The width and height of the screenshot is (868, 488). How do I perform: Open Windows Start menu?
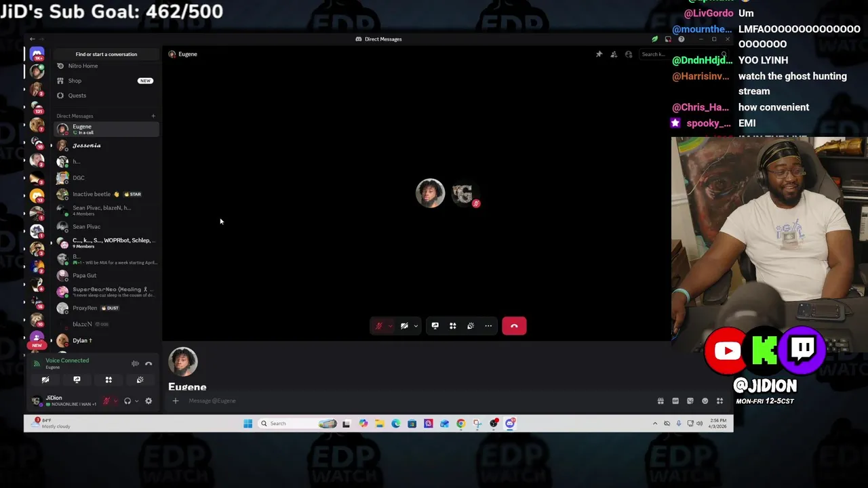pos(248,424)
